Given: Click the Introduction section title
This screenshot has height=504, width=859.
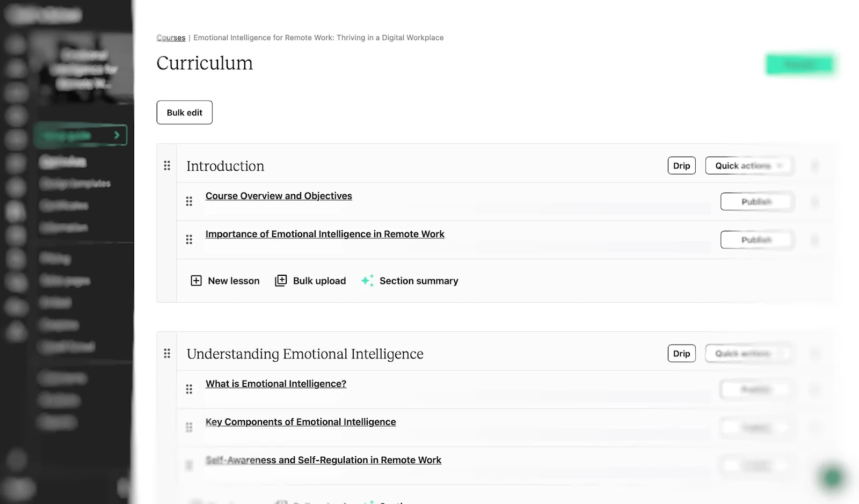Looking at the screenshot, I should (225, 166).
